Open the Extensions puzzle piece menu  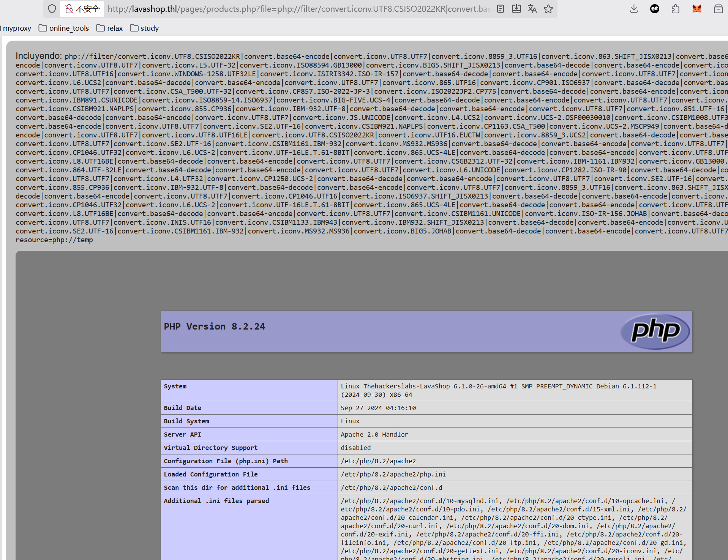click(x=675, y=9)
